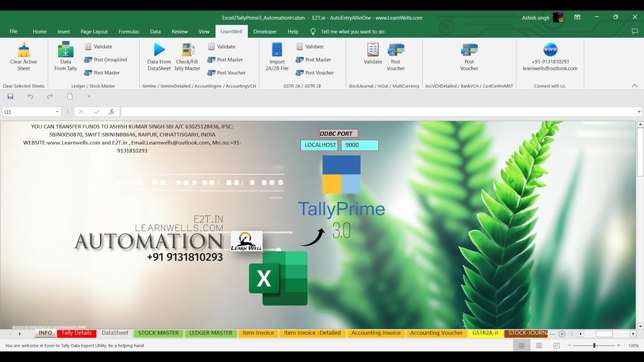
Task: Switch to Page Break Preview view
Action: pyautogui.click(x=556, y=345)
